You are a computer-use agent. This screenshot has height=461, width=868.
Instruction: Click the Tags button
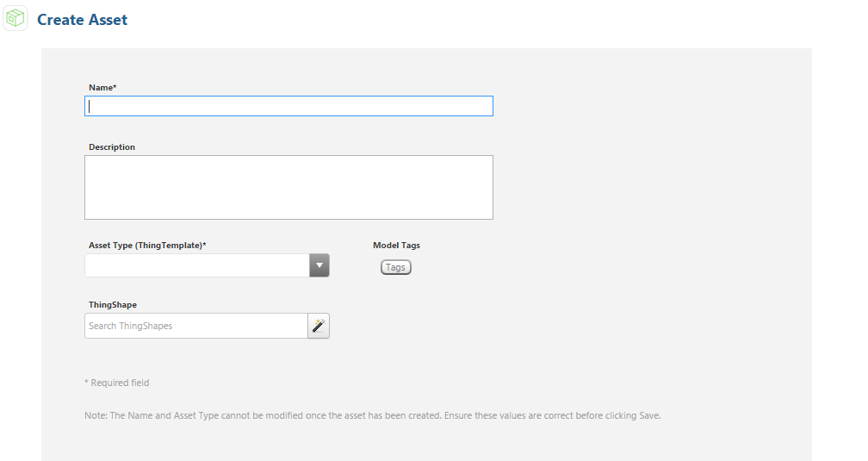(x=396, y=267)
